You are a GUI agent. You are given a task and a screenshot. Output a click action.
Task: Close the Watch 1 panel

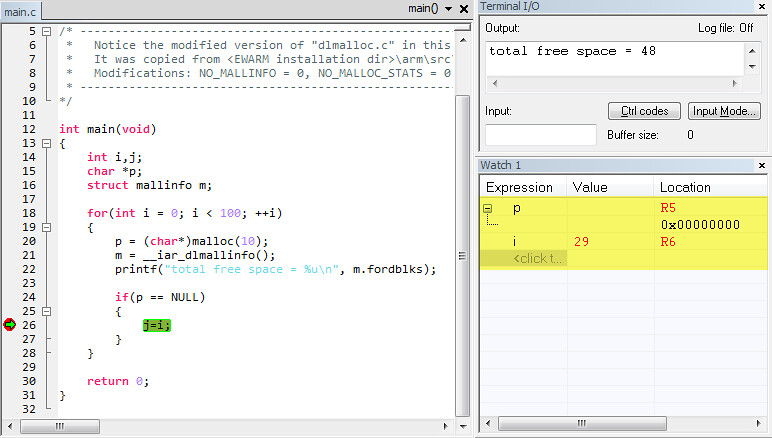pyautogui.click(x=762, y=165)
